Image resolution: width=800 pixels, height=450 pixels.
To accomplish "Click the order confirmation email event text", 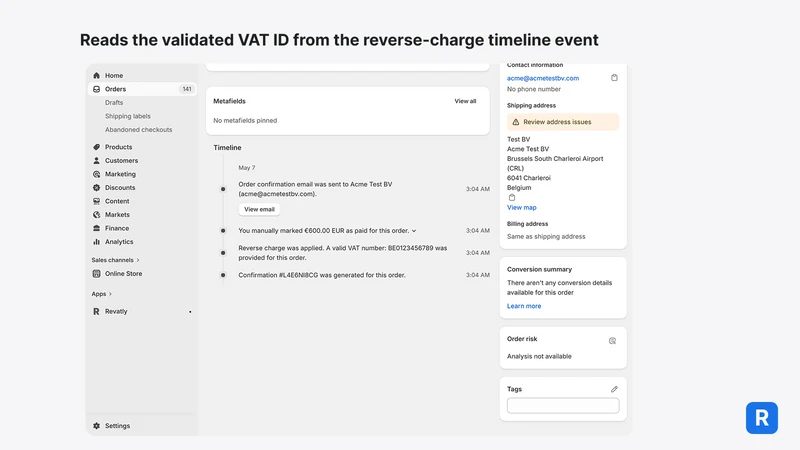I will [315, 189].
